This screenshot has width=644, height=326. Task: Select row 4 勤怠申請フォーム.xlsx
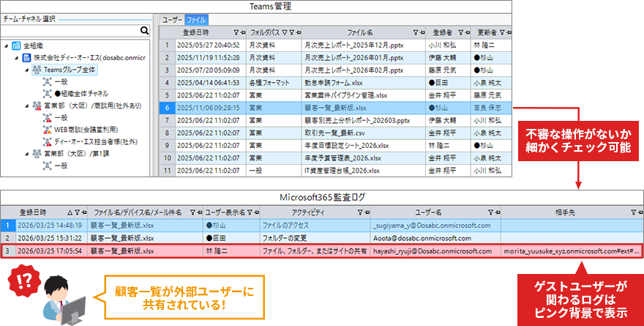337,83
